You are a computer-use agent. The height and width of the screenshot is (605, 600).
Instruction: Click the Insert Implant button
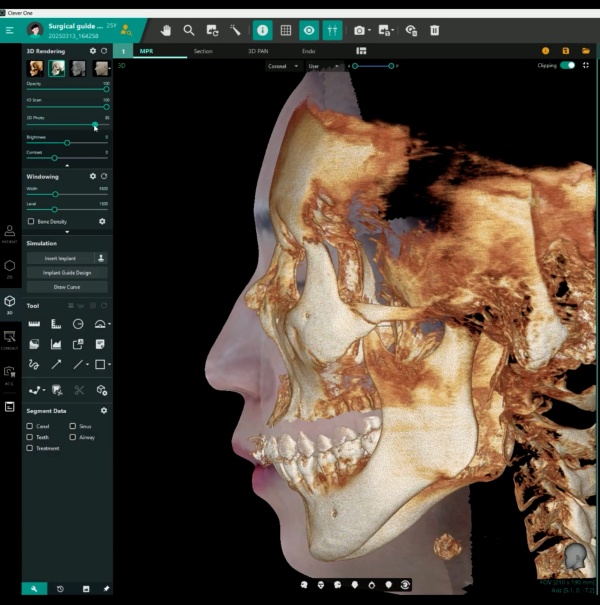(x=59, y=258)
